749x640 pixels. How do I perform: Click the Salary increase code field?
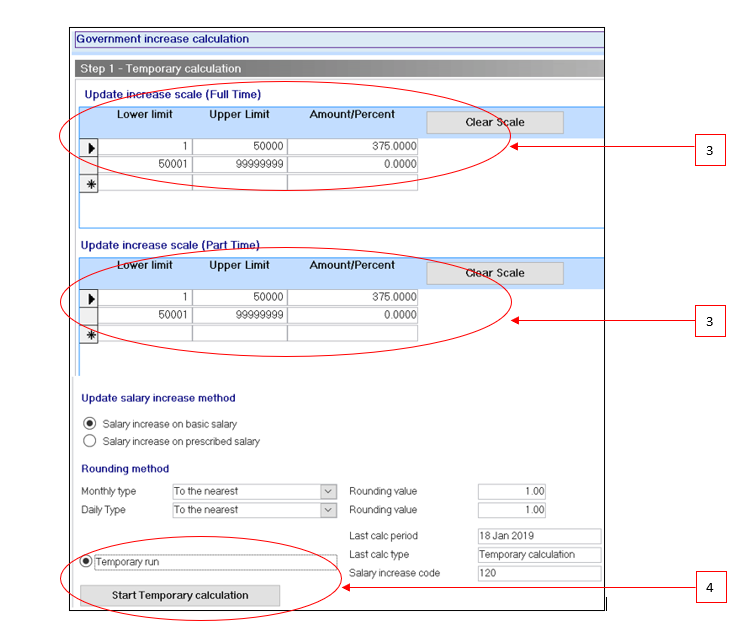point(539,573)
